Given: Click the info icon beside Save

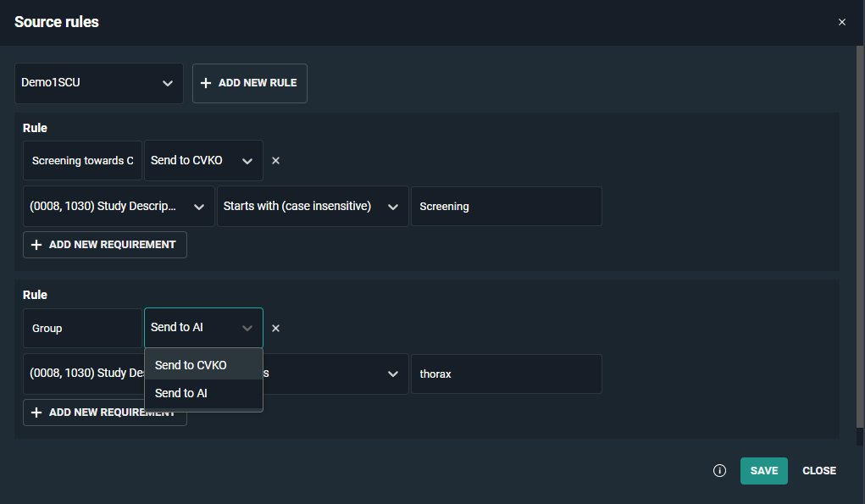Looking at the screenshot, I should click(x=719, y=471).
